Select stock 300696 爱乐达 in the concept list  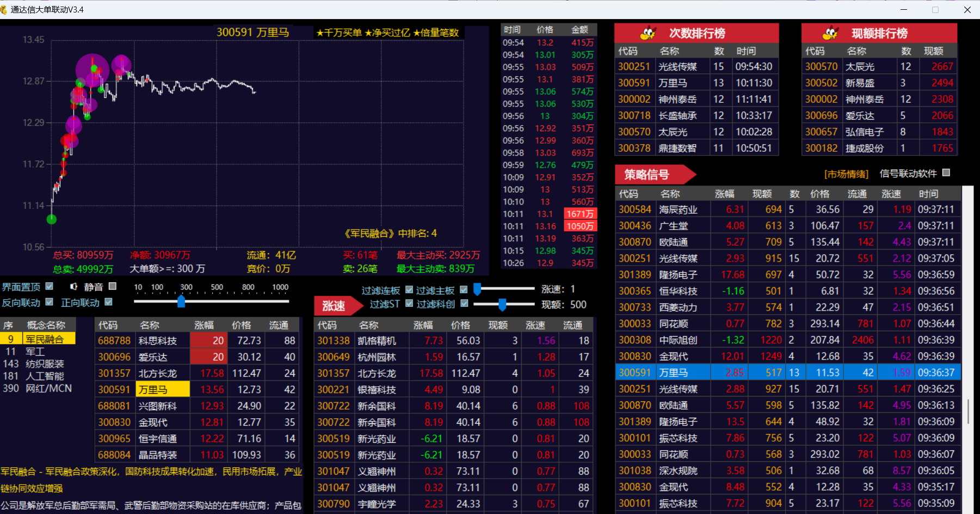tap(197, 357)
